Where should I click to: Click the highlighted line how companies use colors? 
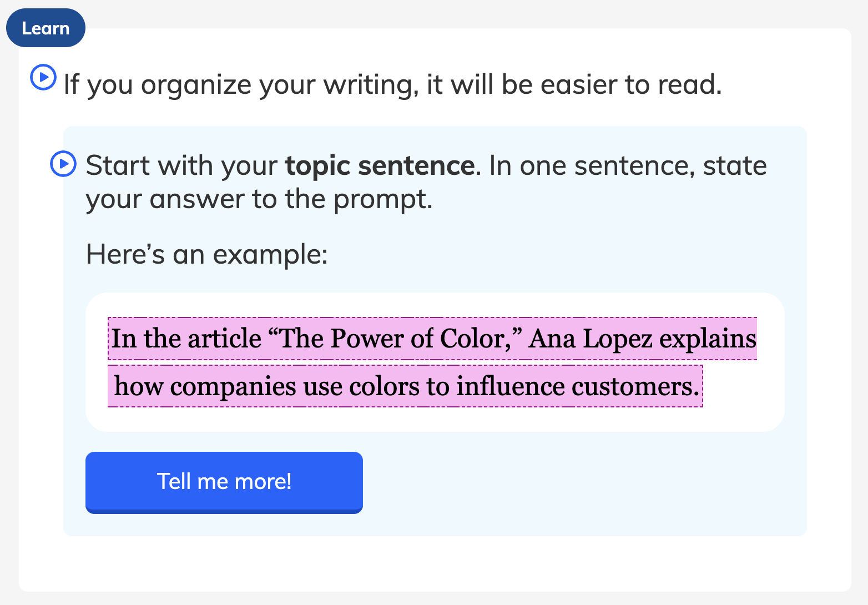(x=405, y=386)
